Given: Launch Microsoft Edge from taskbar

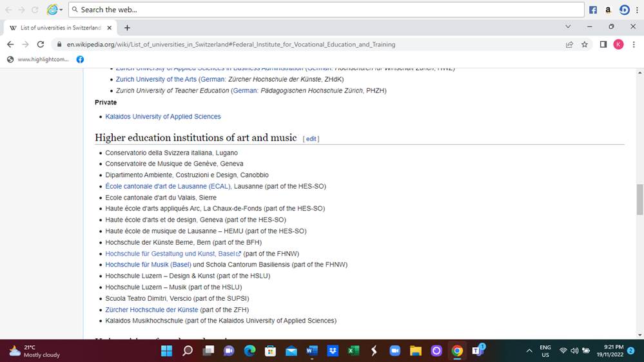Looking at the screenshot, I should click(249, 351).
